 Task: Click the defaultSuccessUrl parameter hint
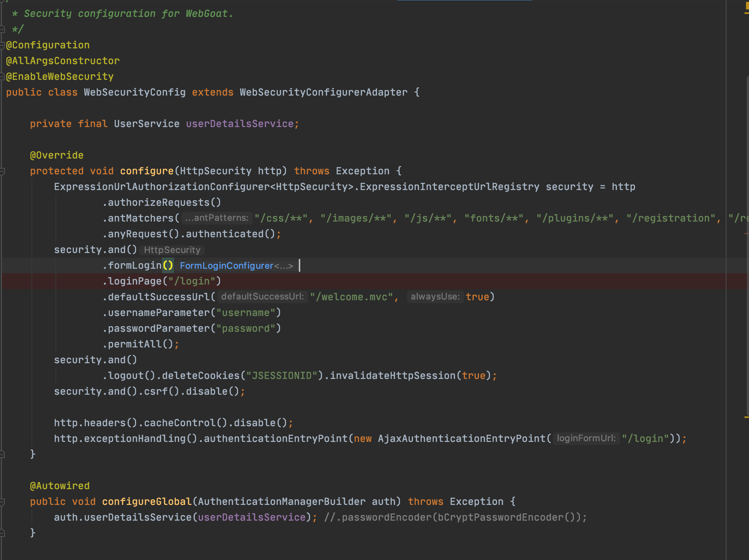262,297
